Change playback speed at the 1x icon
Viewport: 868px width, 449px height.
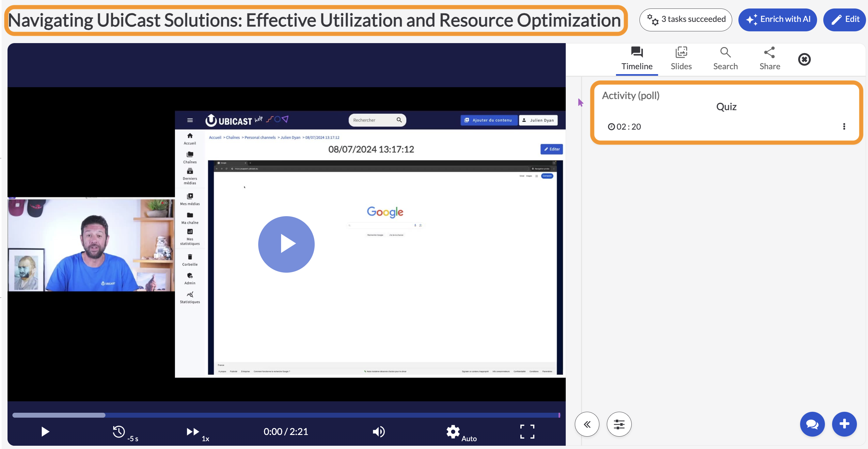click(x=198, y=433)
